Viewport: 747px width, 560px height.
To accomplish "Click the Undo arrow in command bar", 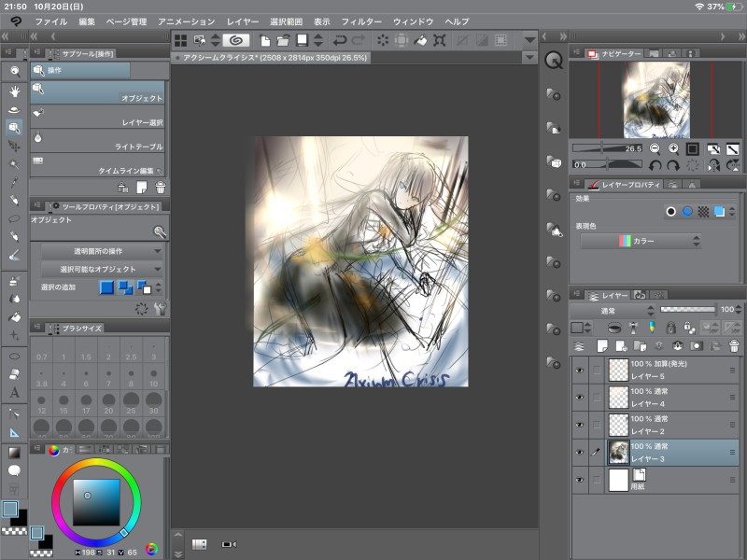I will [x=339, y=40].
